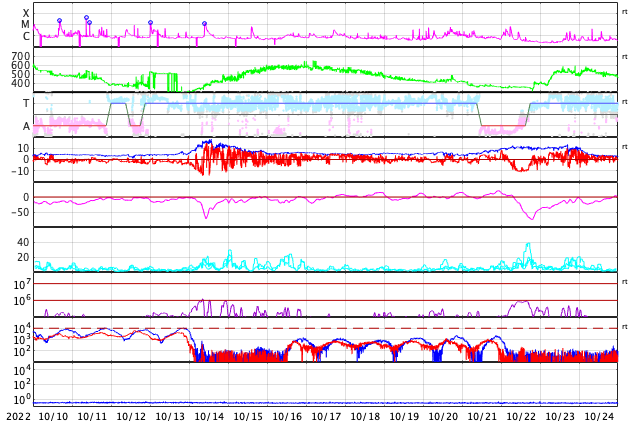
Task: Select the 20 tick label on the cyan plot
Action: pos(23,257)
